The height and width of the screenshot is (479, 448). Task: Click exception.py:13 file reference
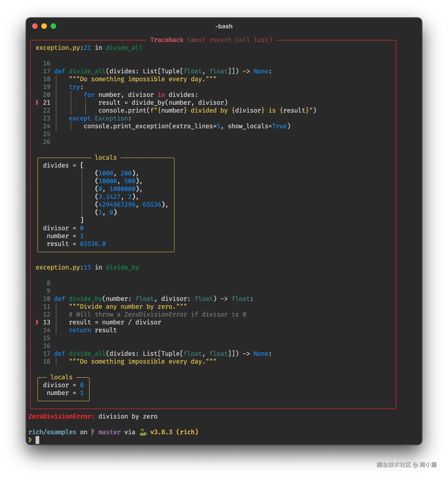coord(63,267)
